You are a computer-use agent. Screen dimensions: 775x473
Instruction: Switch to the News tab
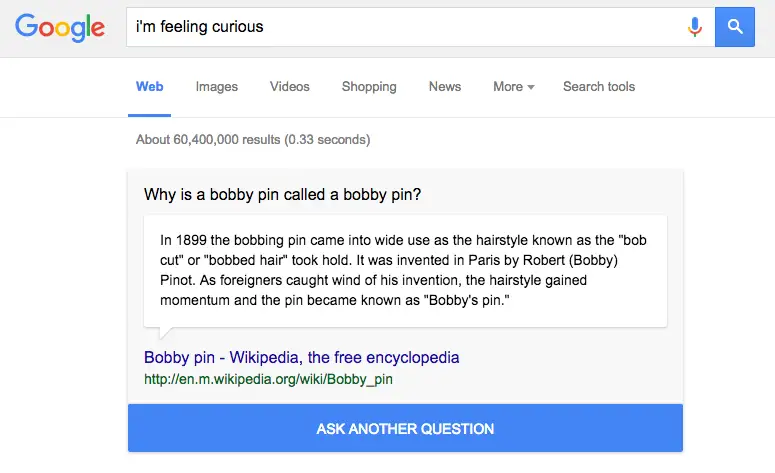click(x=445, y=87)
